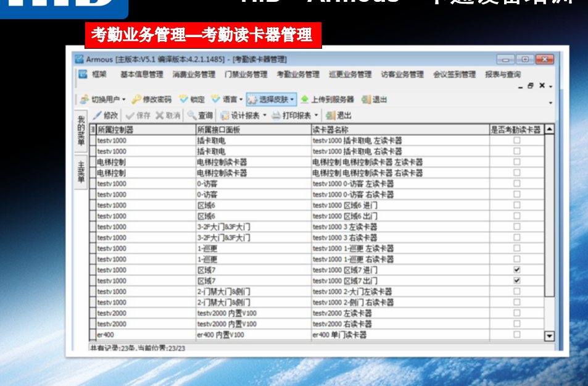Click the 退出 icon in the upper toolbar
Screen dimensions: 588x386
(366, 99)
